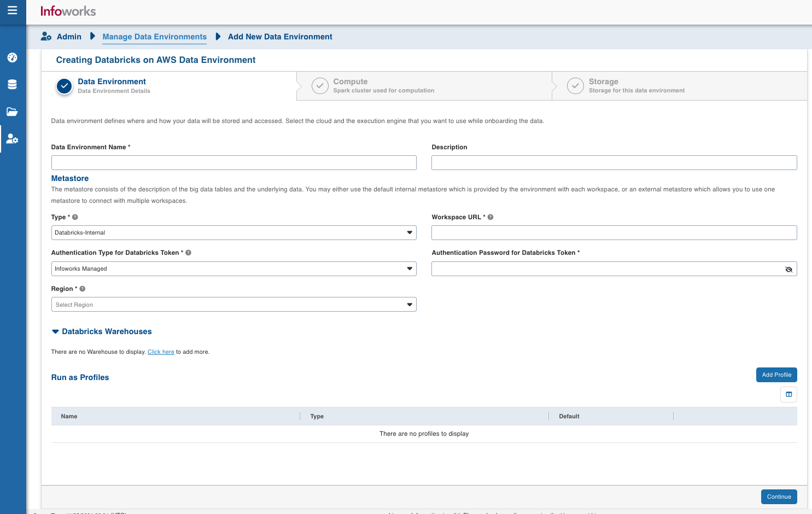Open column chooser for profiles table
812x514 pixels.
tap(788, 394)
